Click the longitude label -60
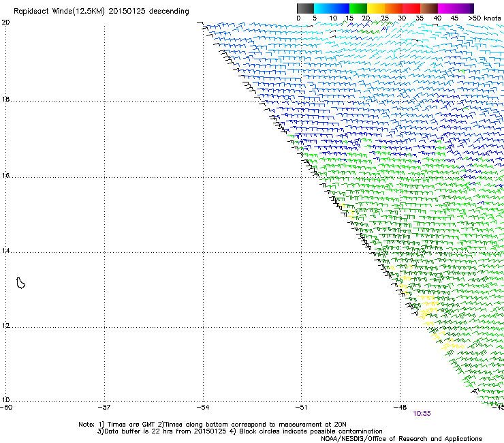This screenshot has width=504, height=443. tap(6, 408)
